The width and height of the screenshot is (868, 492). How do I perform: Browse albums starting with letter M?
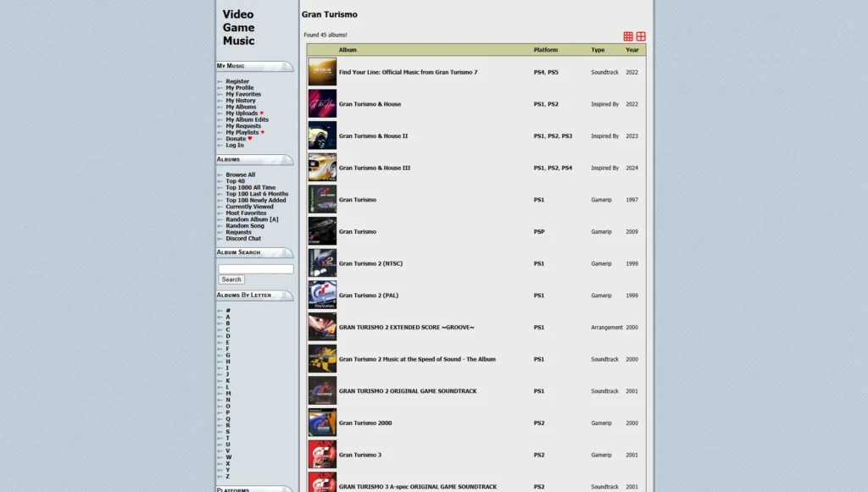228,394
